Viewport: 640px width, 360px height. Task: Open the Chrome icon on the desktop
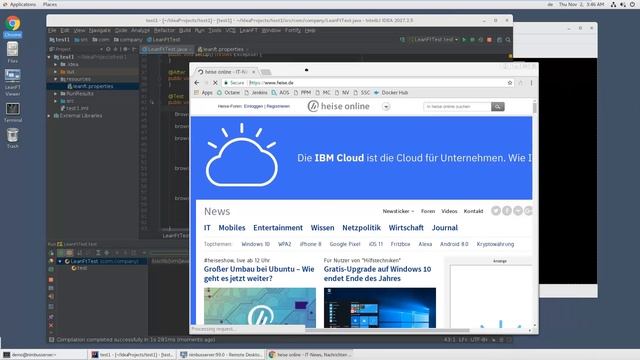[x=13, y=25]
